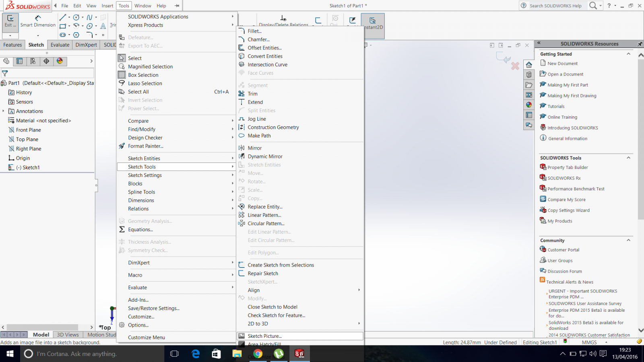
Task: Open the DisplayManager color ball tab
Action: click(x=60, y=61)
